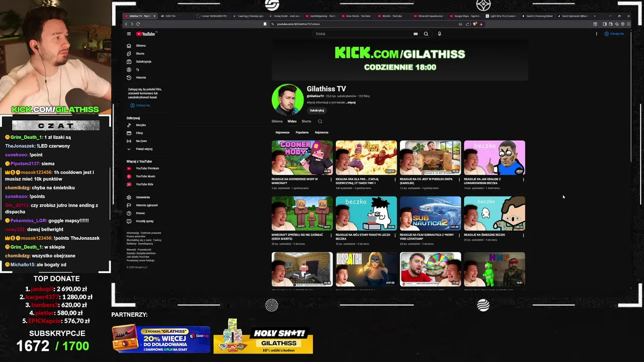Open DISPATCH video thumbnail

point(366,269)
